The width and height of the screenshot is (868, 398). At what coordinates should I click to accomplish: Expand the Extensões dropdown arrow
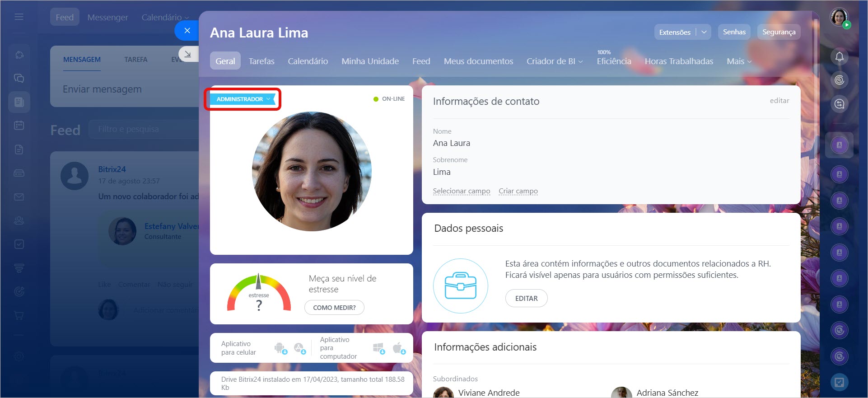(704, 32)
